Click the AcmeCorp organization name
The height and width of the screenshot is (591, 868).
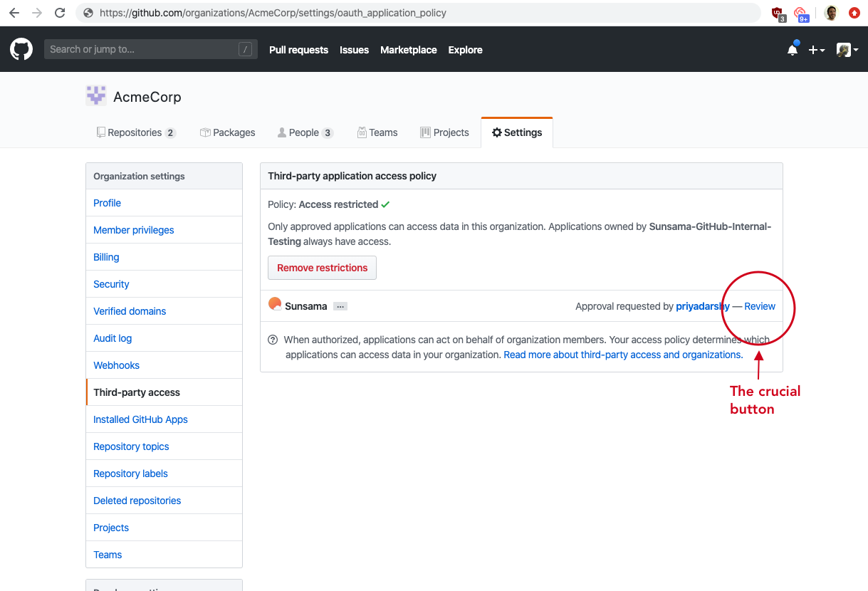point(147,97)
